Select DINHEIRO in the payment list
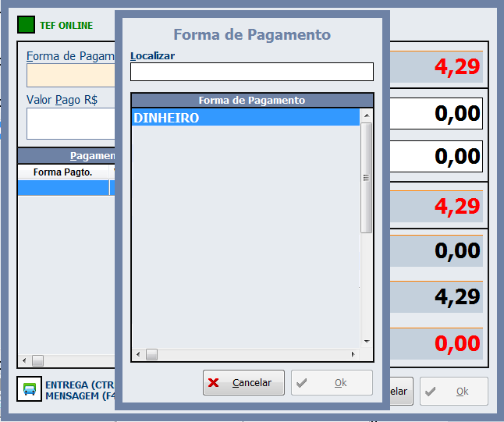The height and width of the screenshot is (422, 504). point(245,118)
